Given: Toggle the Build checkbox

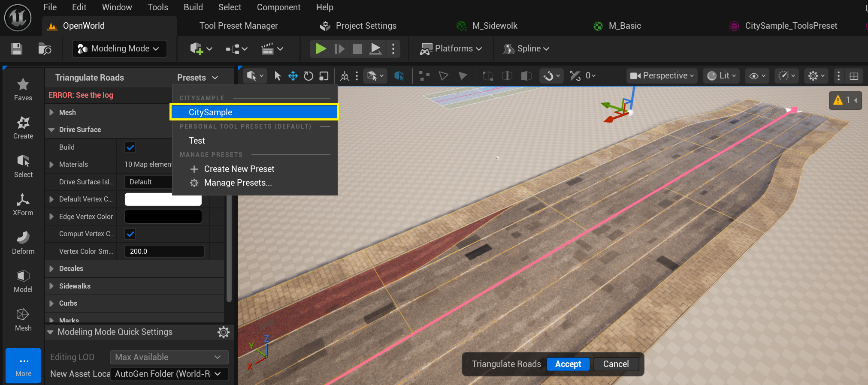Looking at the screenshot, I should (130, 147).
